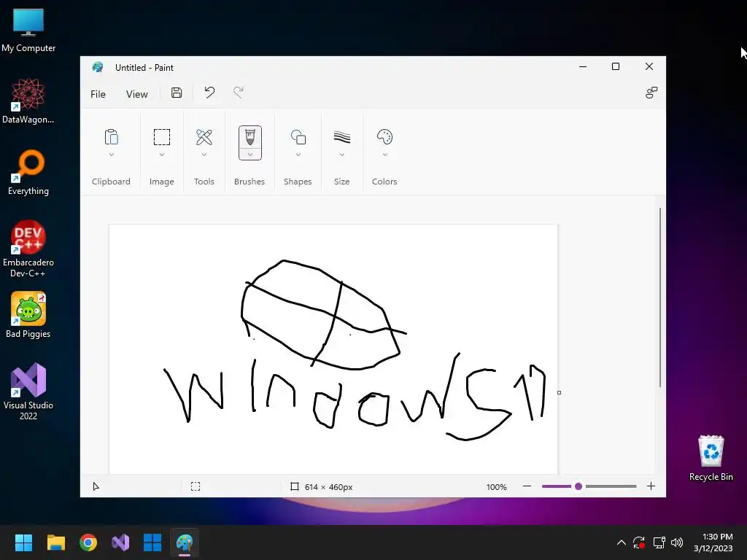Open the Size line thickness icon
Viewport: 747px width, 560px height.
click(341, 137)
